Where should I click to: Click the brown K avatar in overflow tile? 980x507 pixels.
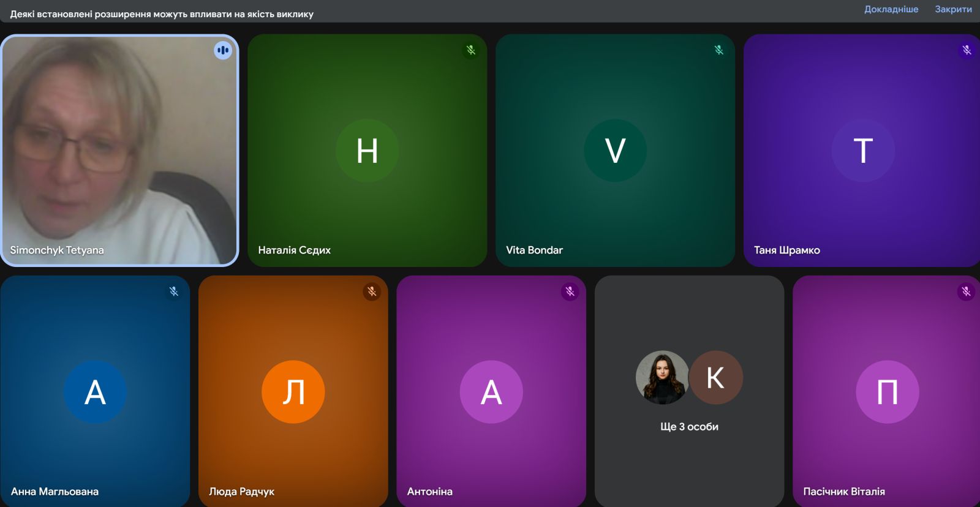(715, 377)
